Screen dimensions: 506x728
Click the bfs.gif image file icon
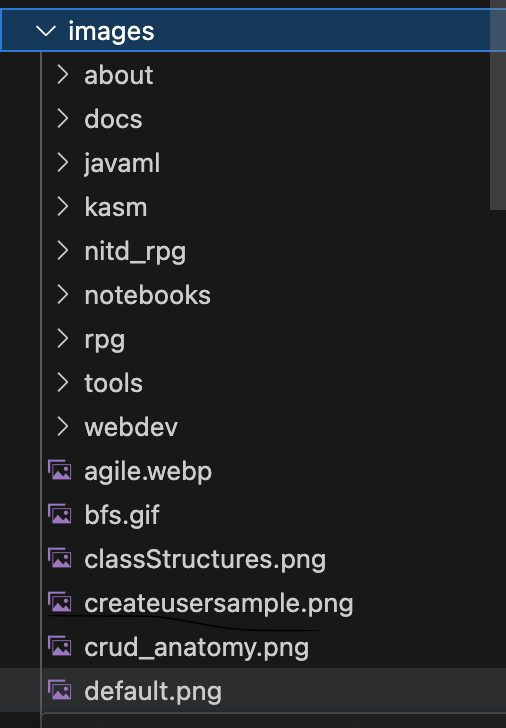(59, 515)
